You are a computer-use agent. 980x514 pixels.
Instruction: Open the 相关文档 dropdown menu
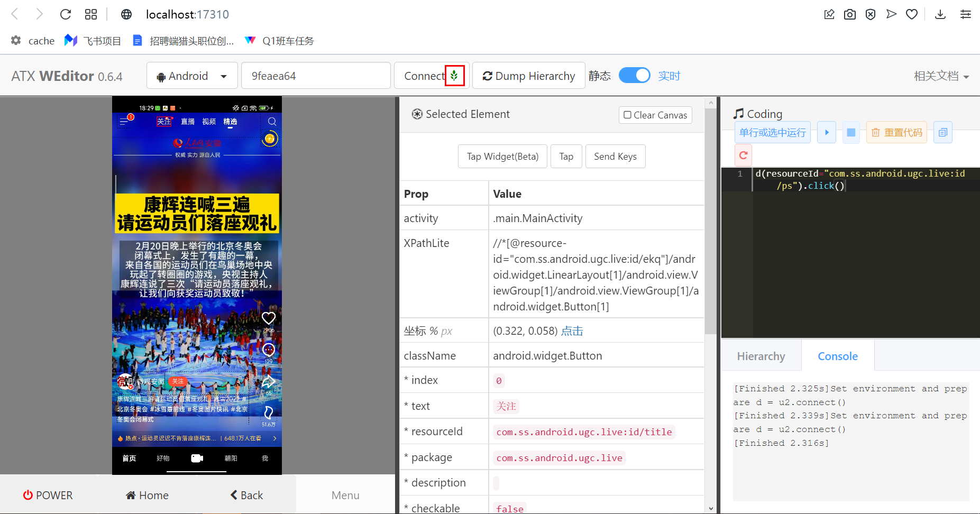coord(941,76)
